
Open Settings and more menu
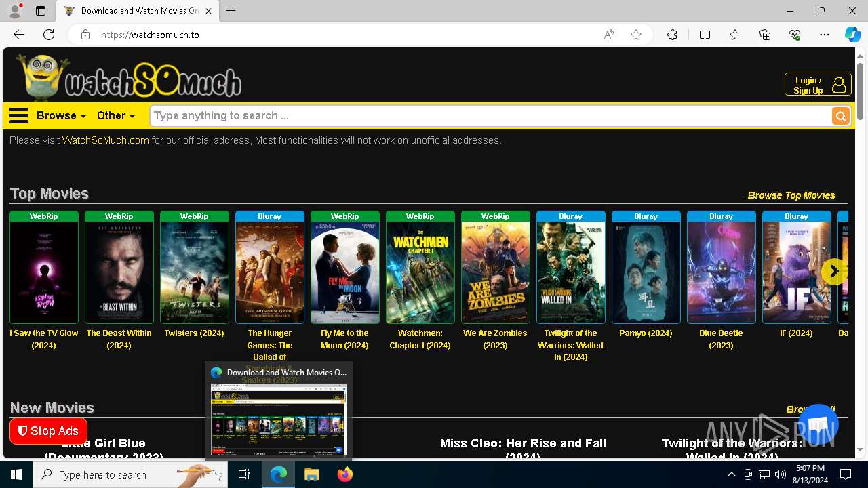[825, 35]
